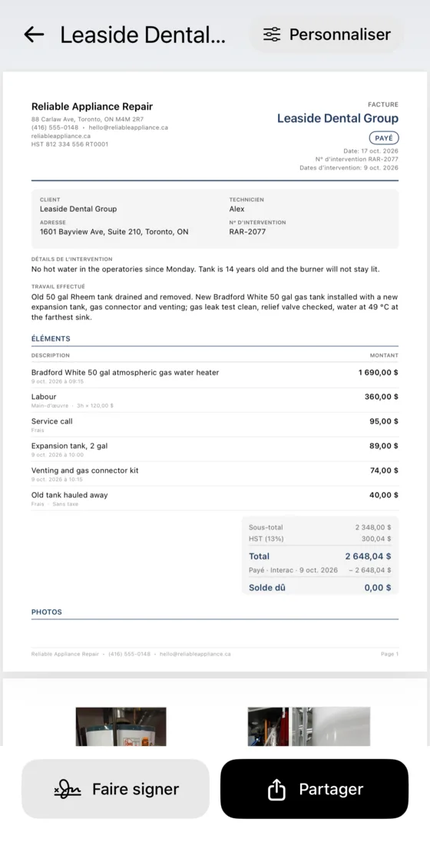Click the share icon in Partager
This screenshot has height=868, width=430.
[276, 790]
